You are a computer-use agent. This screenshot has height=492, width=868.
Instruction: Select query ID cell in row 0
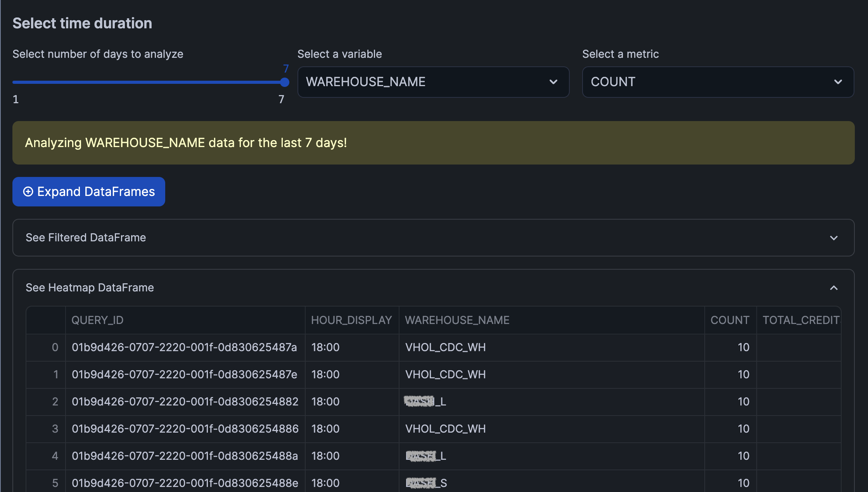[x=185, y=347]
